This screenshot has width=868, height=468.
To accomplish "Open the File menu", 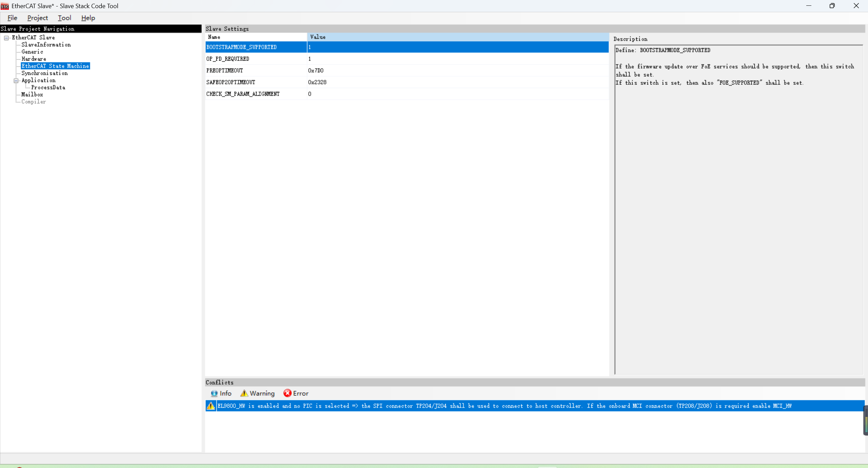I will (12, 18).
